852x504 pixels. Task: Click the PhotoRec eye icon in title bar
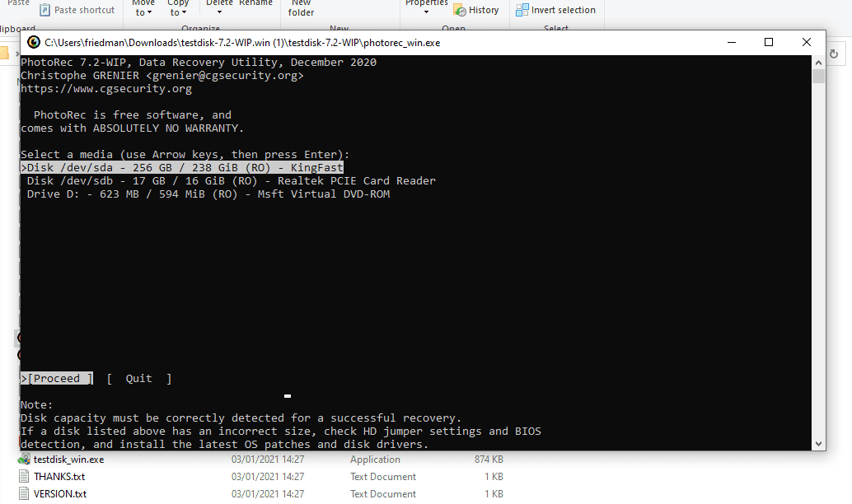point(34,42)
